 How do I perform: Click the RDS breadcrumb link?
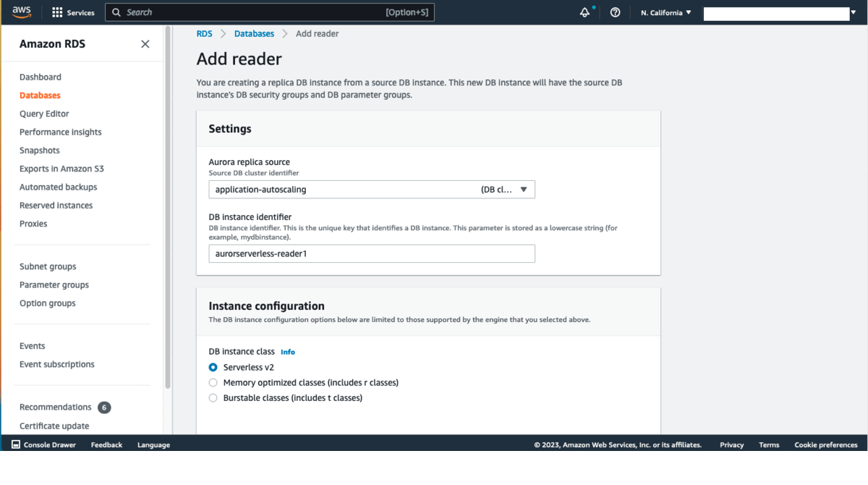pos(205,33)
